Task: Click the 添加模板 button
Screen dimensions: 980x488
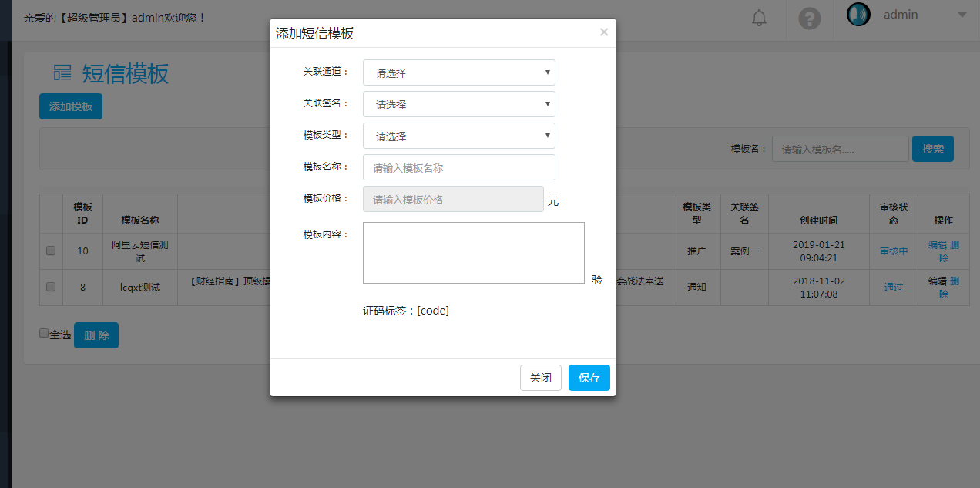Action: [x=71, y=106]
